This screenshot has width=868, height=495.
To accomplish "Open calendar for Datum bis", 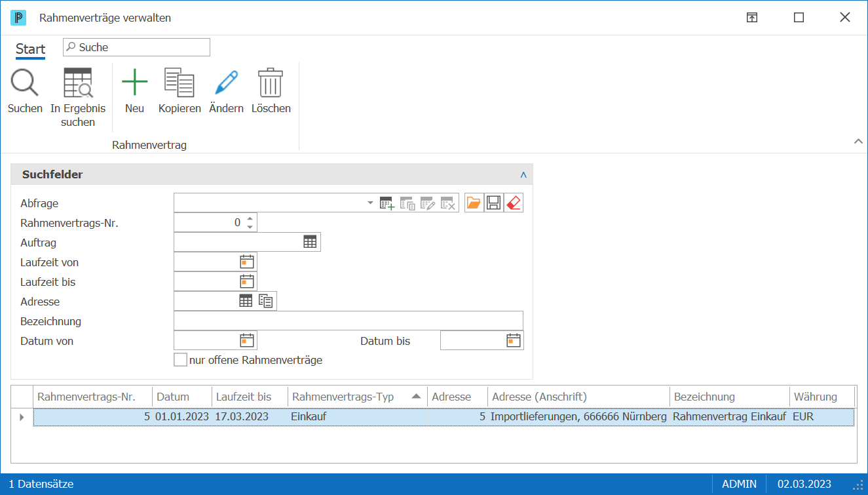I will click(x=514, y=340).
